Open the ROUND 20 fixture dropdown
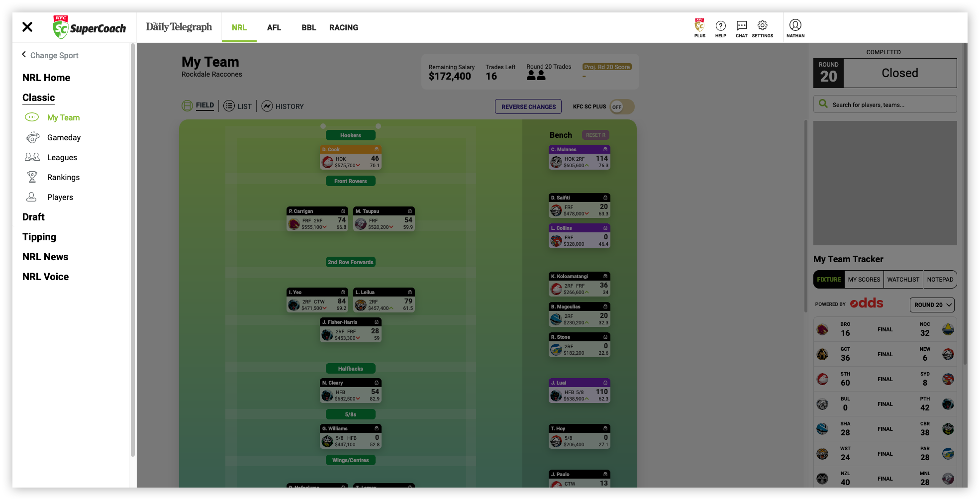 [932, 304]
